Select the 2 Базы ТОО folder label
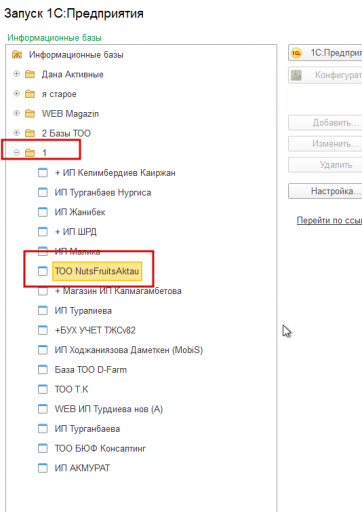Viewport: 362px width, 512px height. coord(66,133)
